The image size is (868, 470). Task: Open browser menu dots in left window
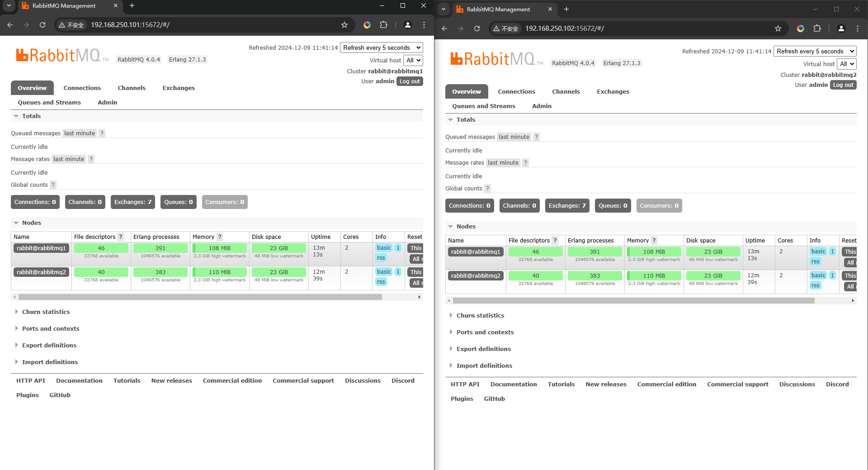424,25
